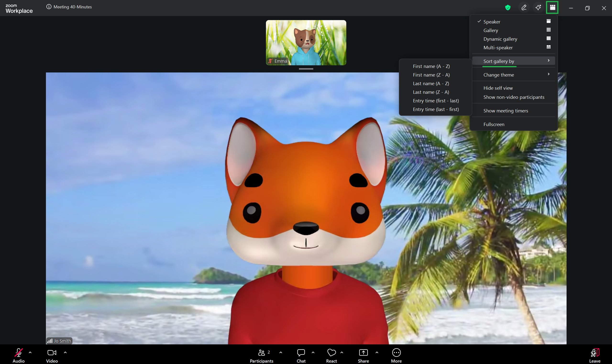This screenshot has width=612, height=364.
Task: Click the meeting info icon next to Meeting 40-Minutes
Action: point(49,7)
